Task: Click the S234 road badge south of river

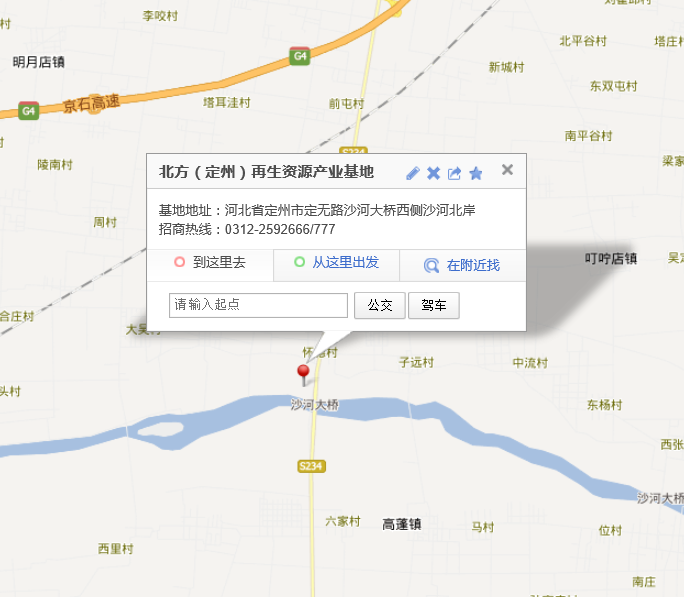Action: (x=311, y=466)
